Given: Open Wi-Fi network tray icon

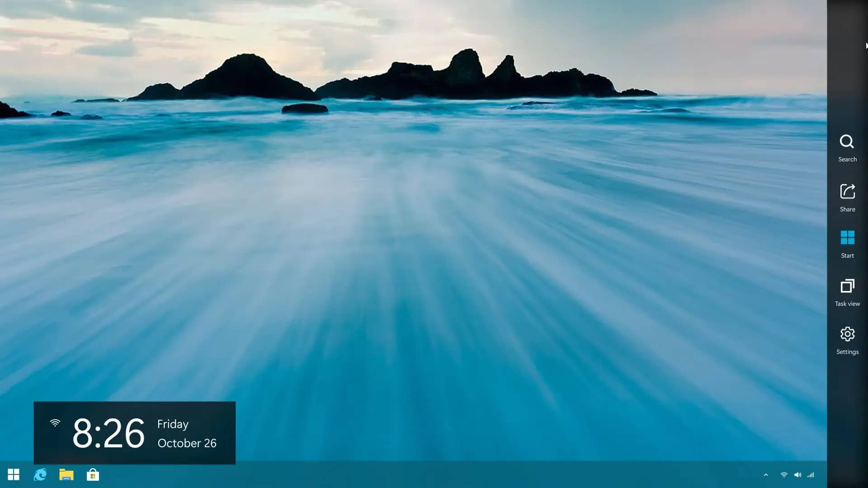Looking at the screenshot, I should [784, 475].
